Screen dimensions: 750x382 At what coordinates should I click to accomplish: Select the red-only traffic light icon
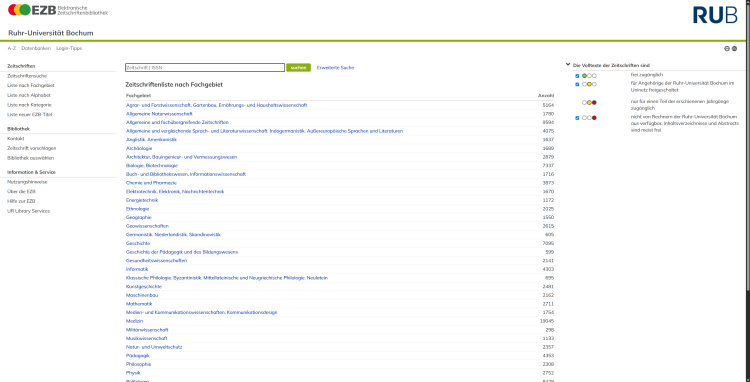pos(589,118)
